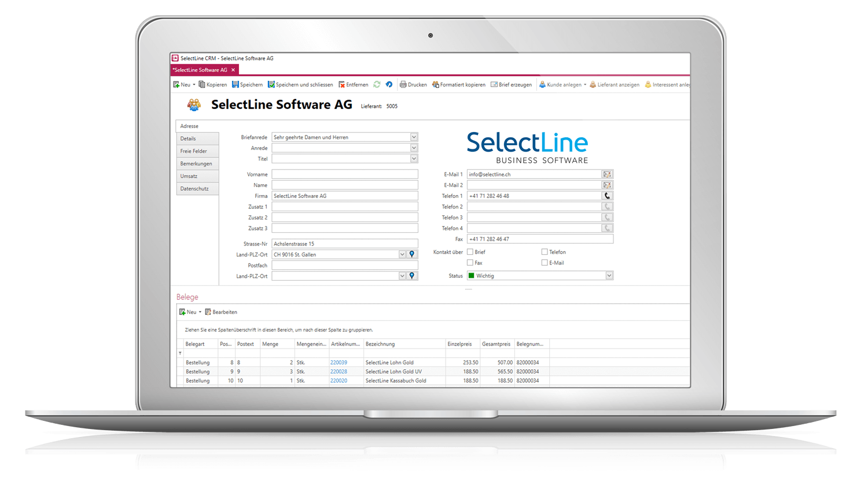Open the dropdown arrow beside Belege Neu
The width and height of the screenshot is (868, 477).
pos(200,312)
